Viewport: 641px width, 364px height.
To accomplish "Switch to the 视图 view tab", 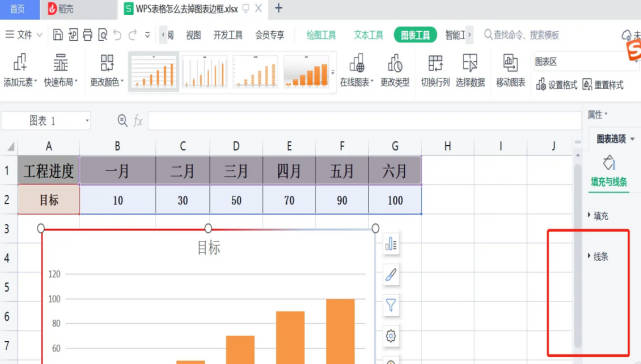I will click(193, 35).
